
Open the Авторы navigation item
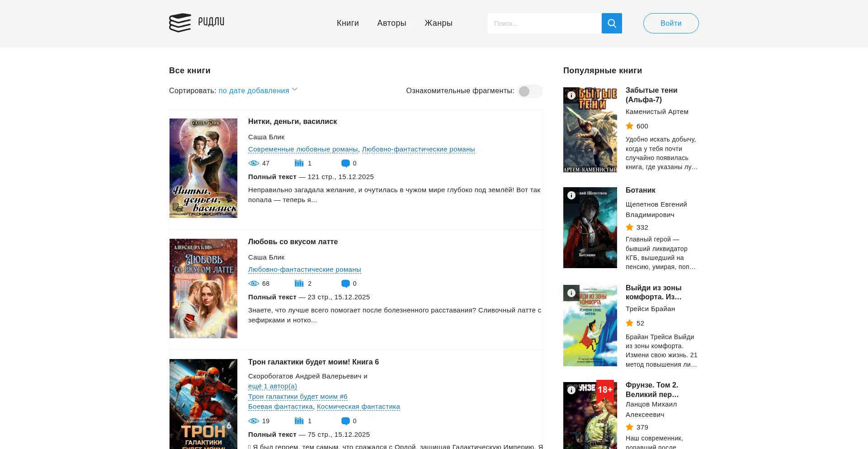click(392, 23)
